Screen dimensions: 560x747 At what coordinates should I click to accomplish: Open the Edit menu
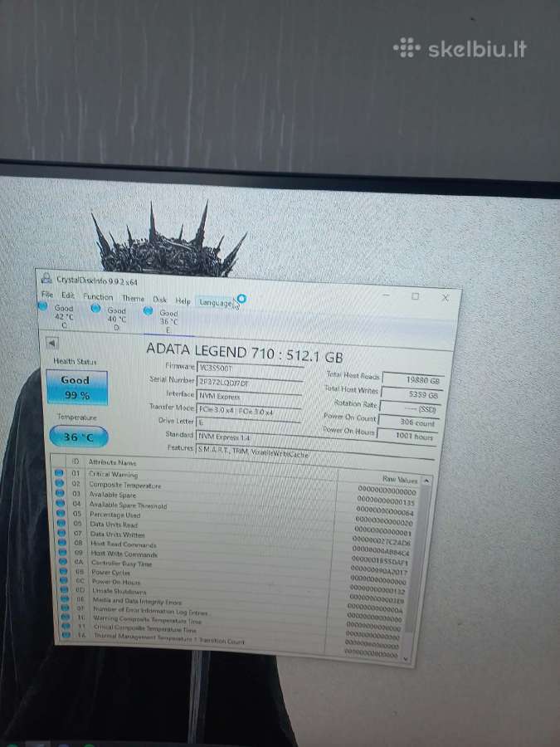click(x=68, y=295)
